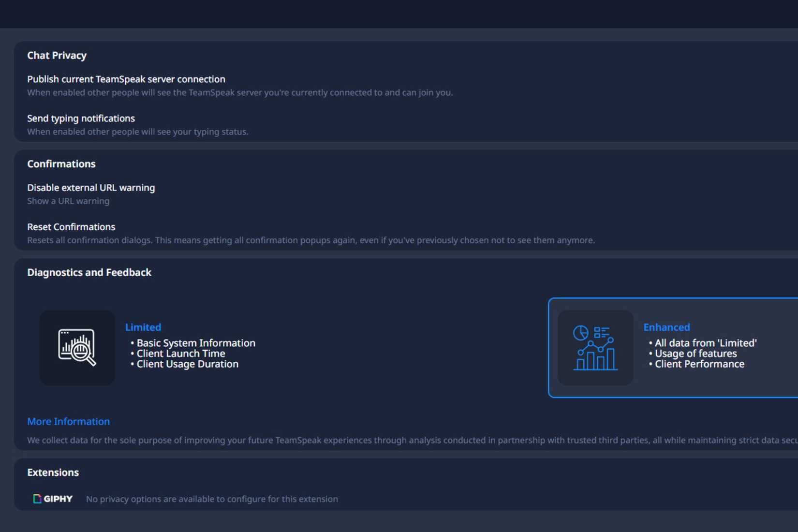The image size is (798, 532).
Task: Click the Confirmations section heading
Action: click(x=61, y=163)
